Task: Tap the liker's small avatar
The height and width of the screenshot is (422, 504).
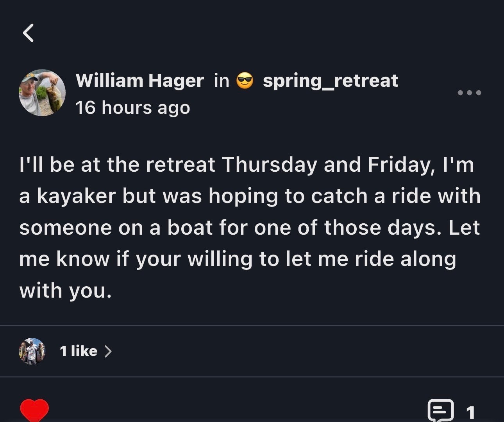Action: pyautogui.click(x=32, y=351)
